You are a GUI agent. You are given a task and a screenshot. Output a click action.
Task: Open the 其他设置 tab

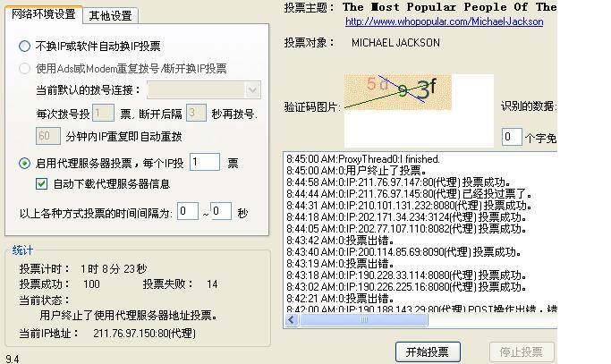(x=110, y=15)
